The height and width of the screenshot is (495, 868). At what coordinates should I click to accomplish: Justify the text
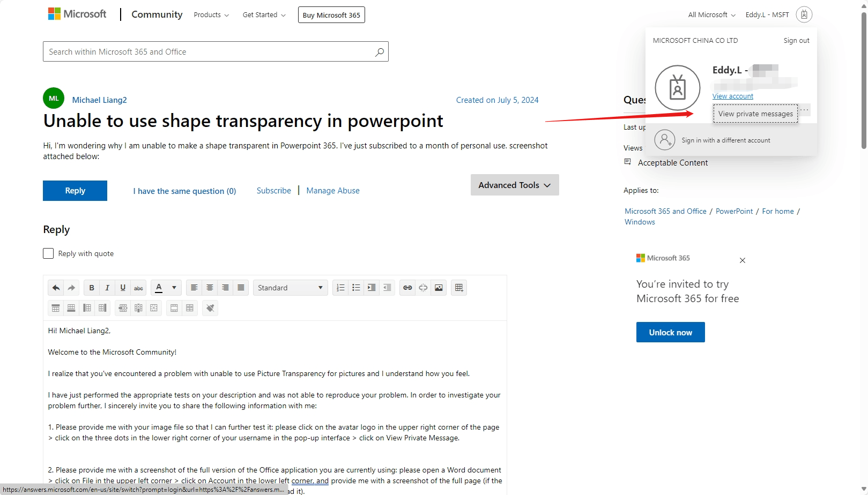[x=241, y=288]
